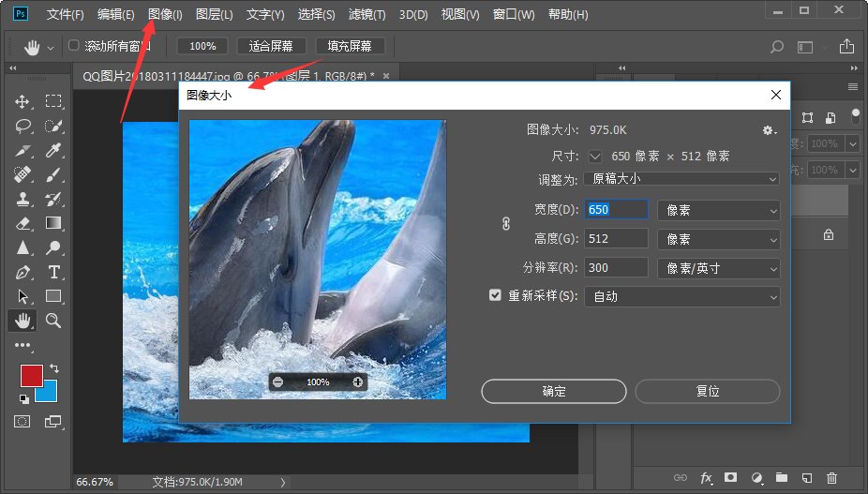Select the Path Selection arrow tool
Screen dimensions: 868x494
coord(22,296)
